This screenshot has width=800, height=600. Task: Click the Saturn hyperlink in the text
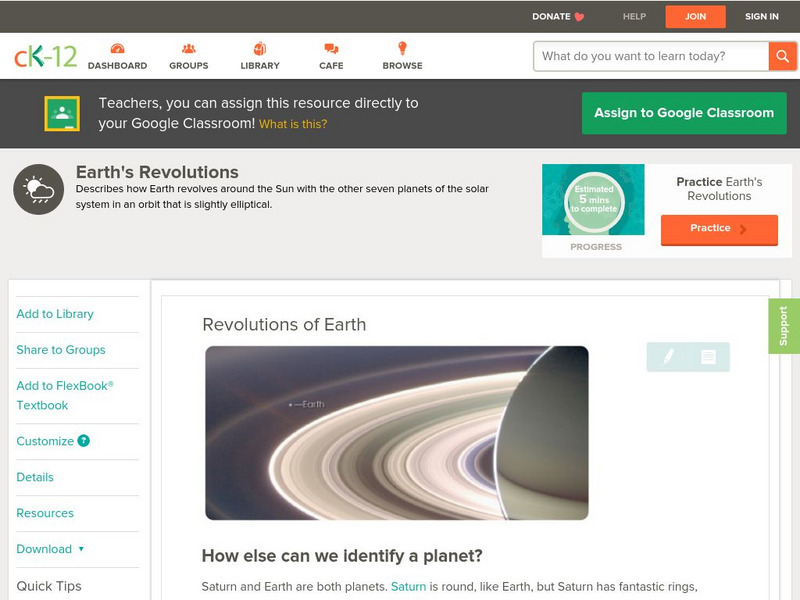(x=408, y=587)
